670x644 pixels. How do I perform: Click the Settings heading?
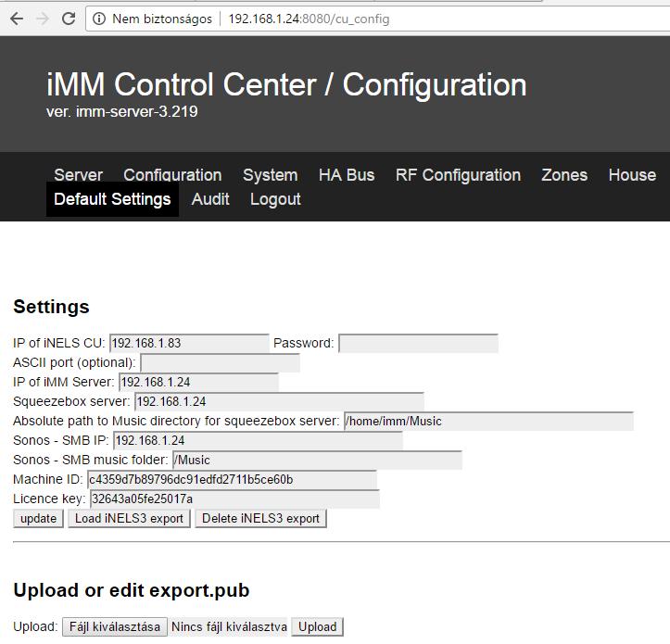coord(51,307)
